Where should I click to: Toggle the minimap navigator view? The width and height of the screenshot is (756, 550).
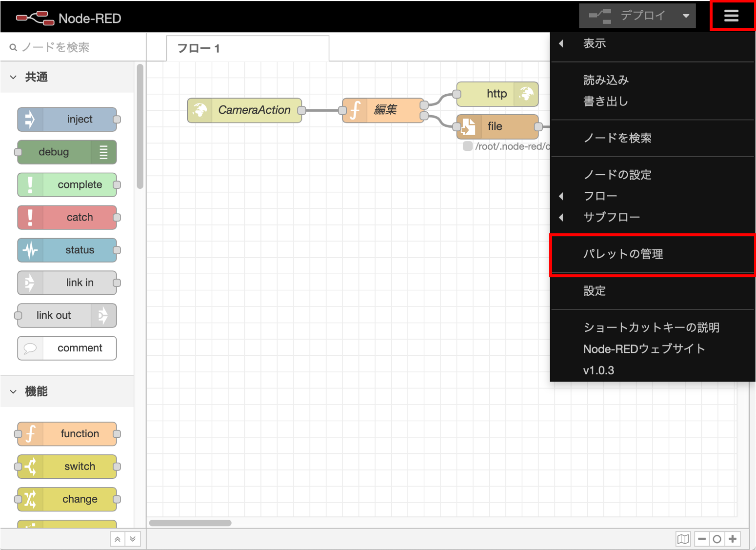(x=683, y=539)
